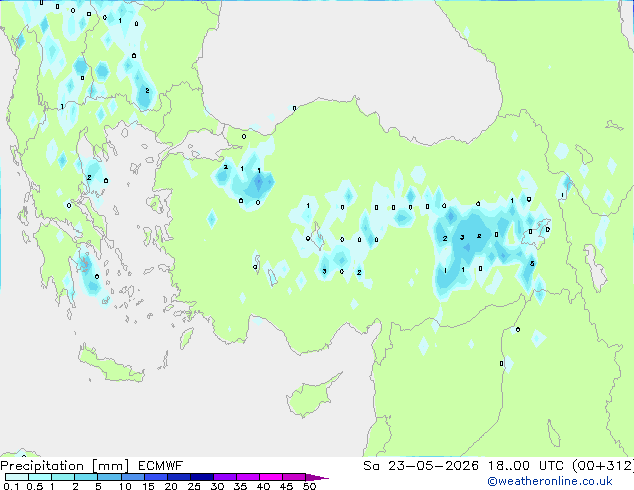Pick the 5–10 mm legend color box
This screenshot has width=634, height=490.
(x=109, y=477)
